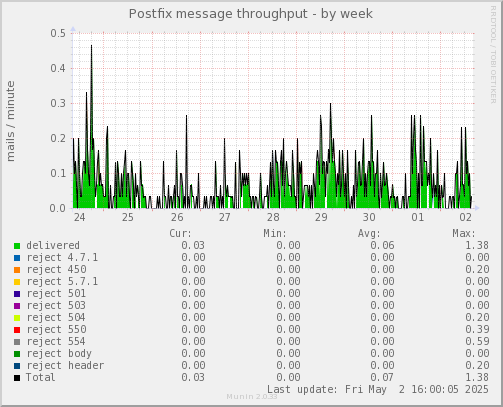Click the 'delivered' legend label

tap(53, 245)
